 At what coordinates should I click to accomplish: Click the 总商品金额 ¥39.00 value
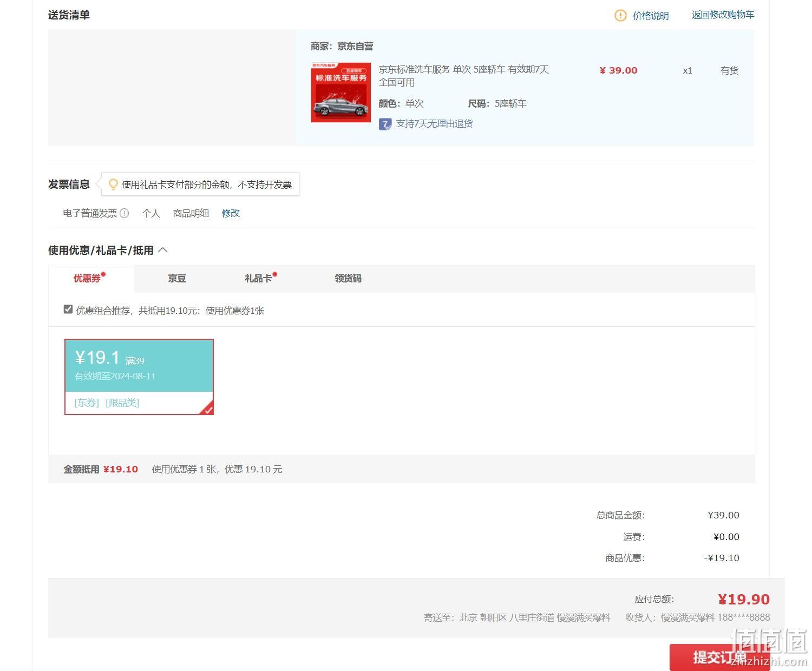pos(724,515)
